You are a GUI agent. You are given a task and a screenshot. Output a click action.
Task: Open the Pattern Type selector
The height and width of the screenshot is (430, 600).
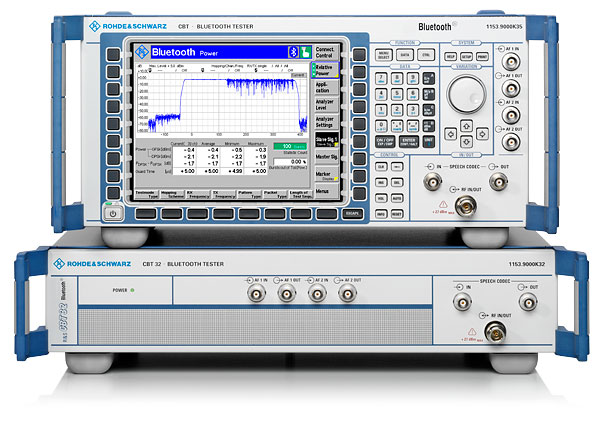(x=249, y=194)
